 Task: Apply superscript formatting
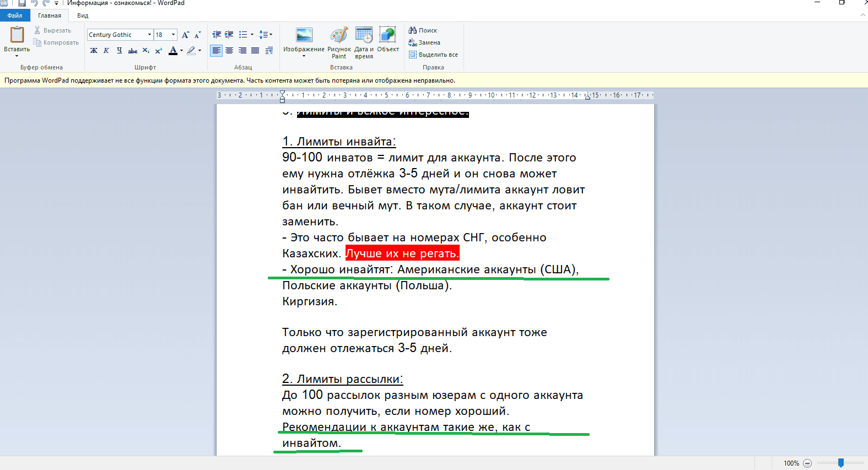(159, 51)
